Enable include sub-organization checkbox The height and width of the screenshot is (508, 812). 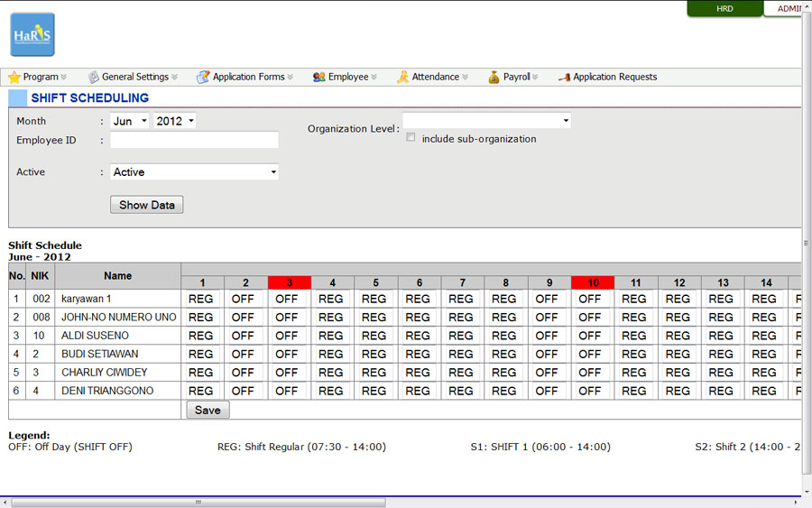[411, 138]
